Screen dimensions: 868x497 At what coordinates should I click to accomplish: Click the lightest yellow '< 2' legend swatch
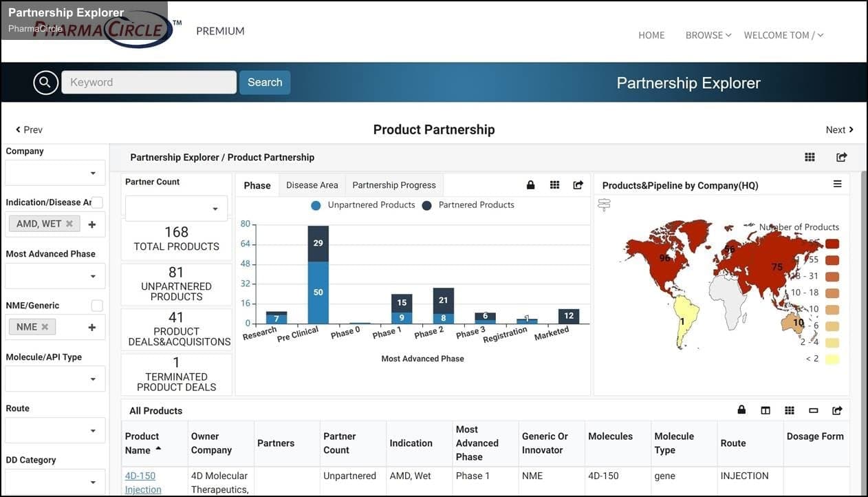pos(832,359)
